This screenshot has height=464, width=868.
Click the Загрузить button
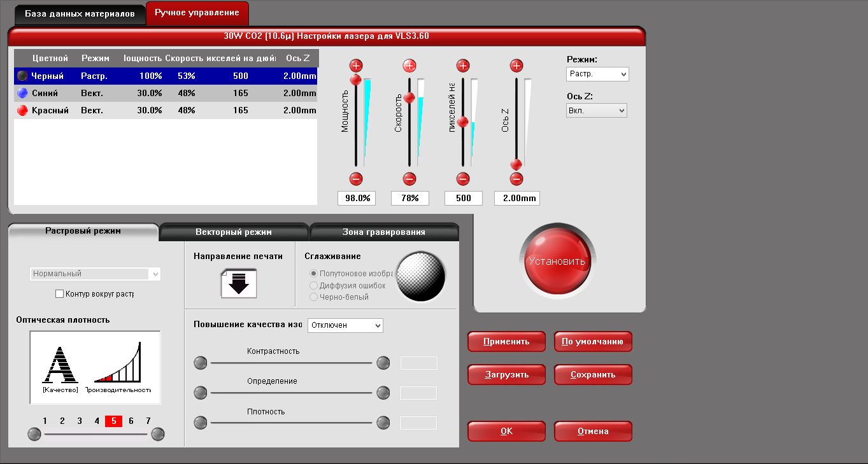tap(506, 375)
